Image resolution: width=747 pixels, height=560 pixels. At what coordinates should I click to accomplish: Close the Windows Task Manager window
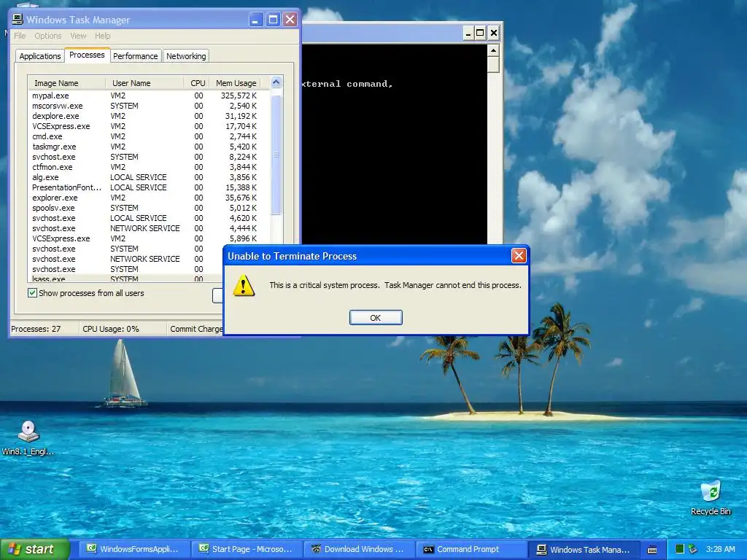(x=290, y=20)
